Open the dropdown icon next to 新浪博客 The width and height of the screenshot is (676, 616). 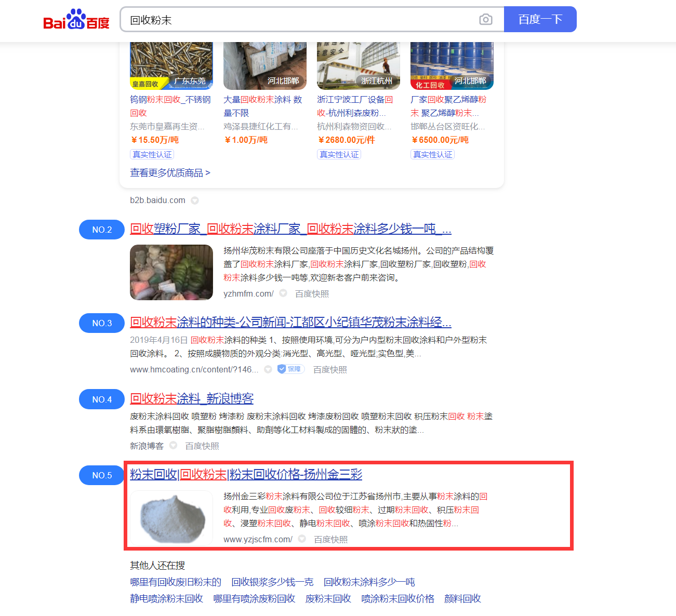(x=174, y=446)
